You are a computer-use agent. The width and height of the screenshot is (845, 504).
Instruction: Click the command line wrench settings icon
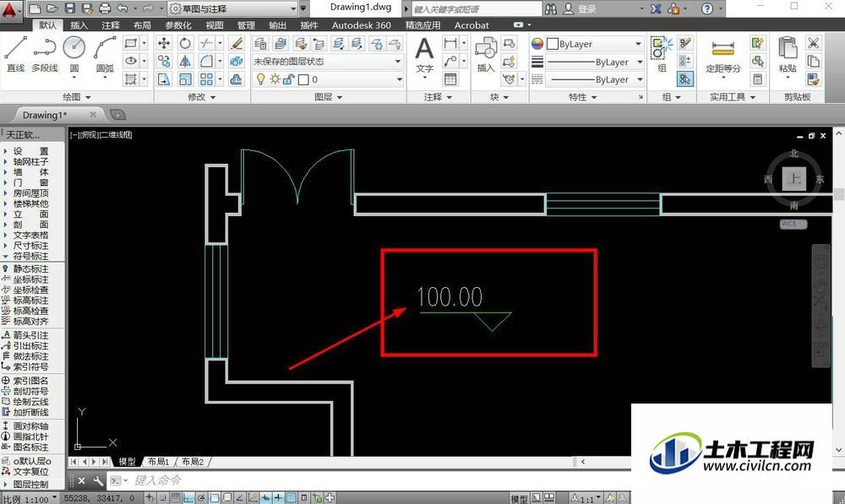97,480
